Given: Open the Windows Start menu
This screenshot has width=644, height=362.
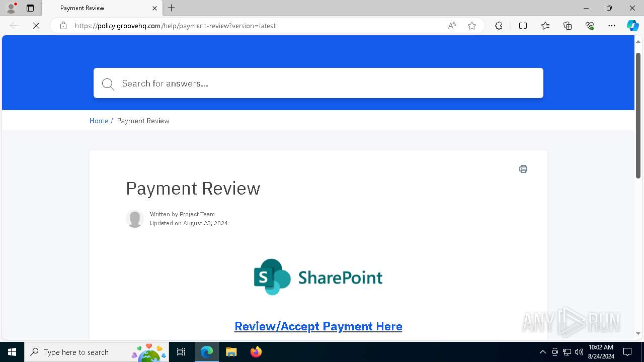Looking at the screenshot, I should [12, 352].
